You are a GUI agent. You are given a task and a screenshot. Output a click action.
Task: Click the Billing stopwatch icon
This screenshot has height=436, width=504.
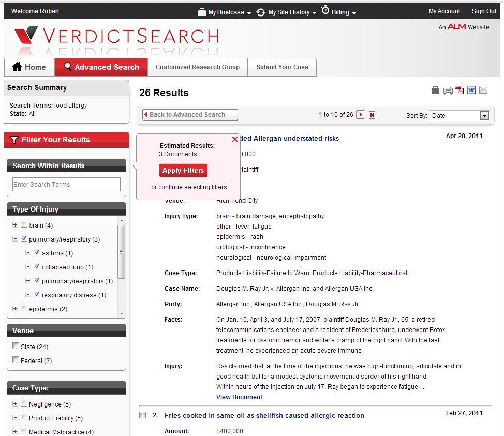click(x=325, y=10)
